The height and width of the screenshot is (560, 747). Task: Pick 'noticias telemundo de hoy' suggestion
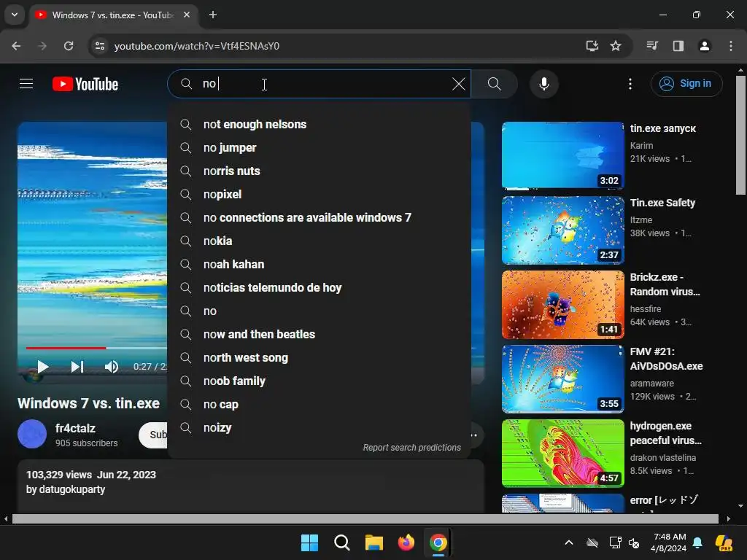click(319, 287)
